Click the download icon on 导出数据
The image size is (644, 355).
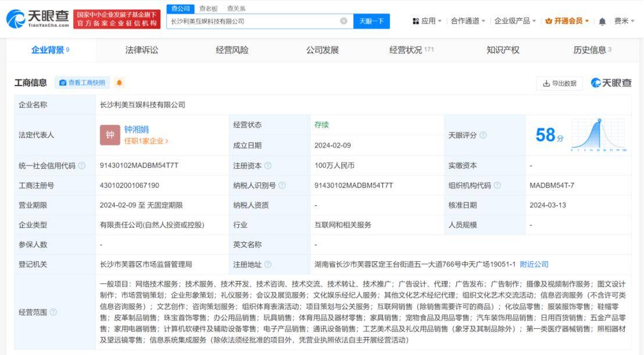[x=547, y=83]
